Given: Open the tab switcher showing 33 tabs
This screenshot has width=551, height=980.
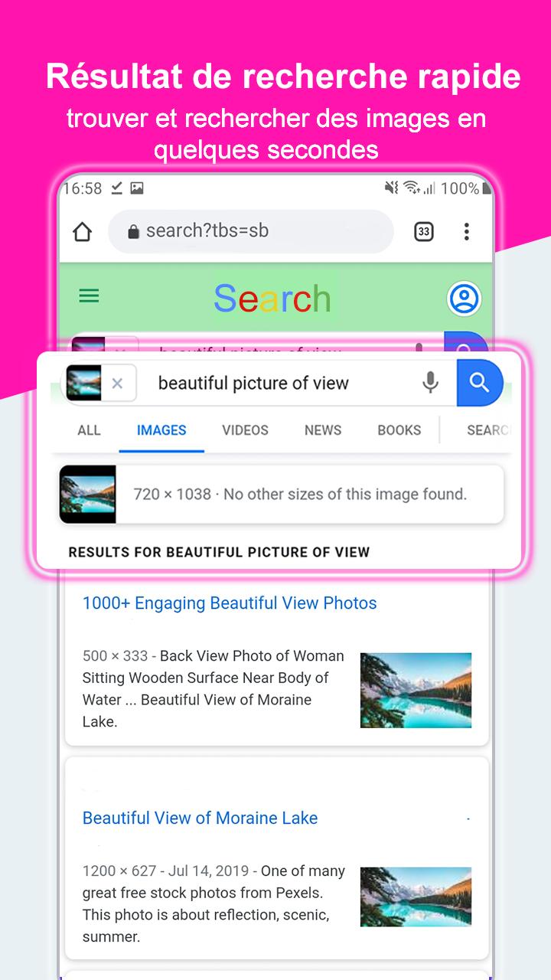Looking at the screenshot, I should [424, 231].
